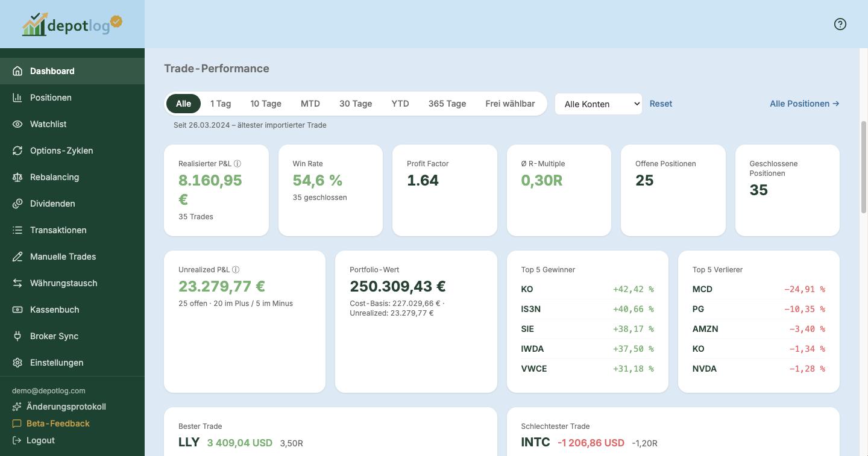Select the 10 Tage time range
Viewport: 868px width, 456px height.
coord(266,104)
